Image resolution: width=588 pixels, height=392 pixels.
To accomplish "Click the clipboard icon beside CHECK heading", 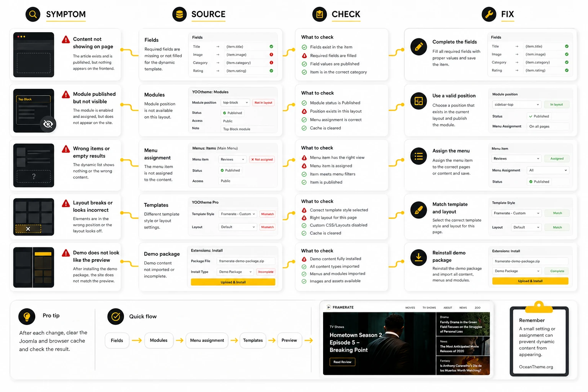I will pos(320,15).
